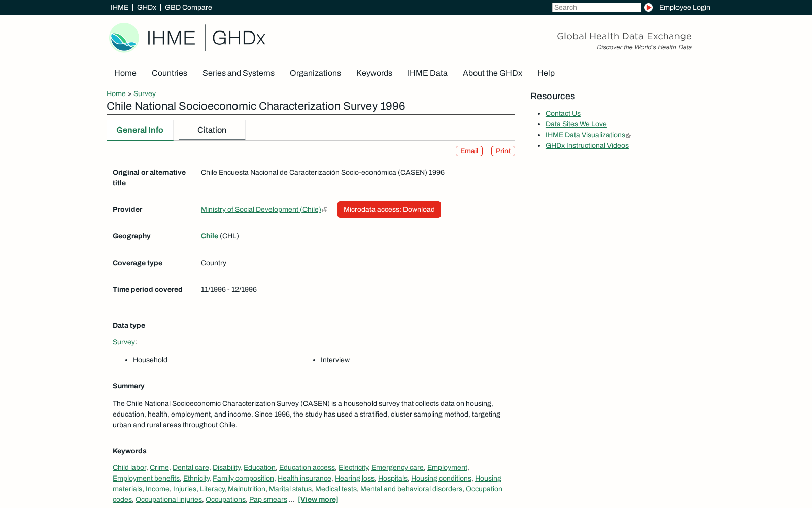Click the Print button

[x=503, y=151]
